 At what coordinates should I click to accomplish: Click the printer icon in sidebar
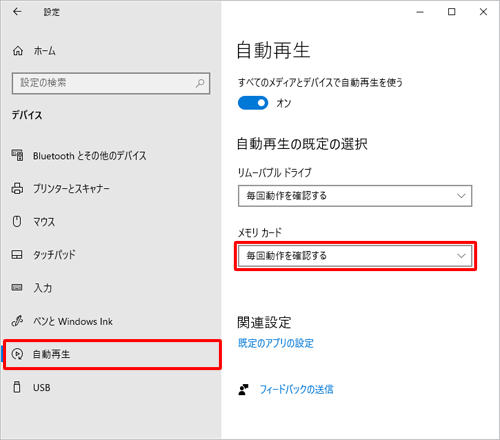click(x=17, y=188)
